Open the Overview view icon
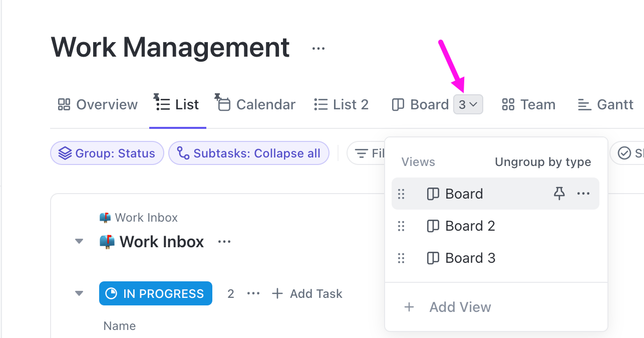This screenshot has width=644, height=338. click(x=64, y=104)
